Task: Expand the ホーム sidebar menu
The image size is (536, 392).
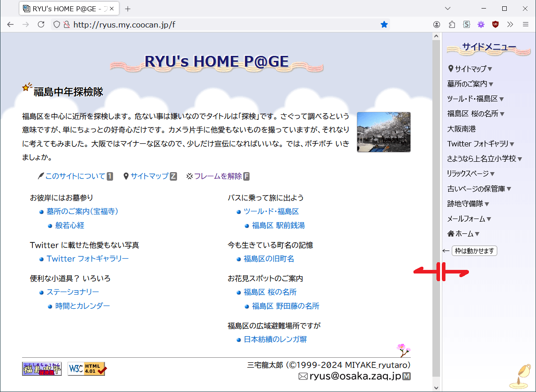Action: [463, 234]
